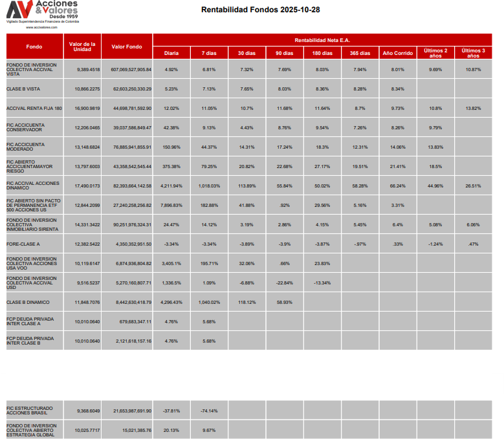Click the ACCIVAL RENTA FIJA 180 fund name
This screenshot has height=439, width=504.
coord(34,108)
